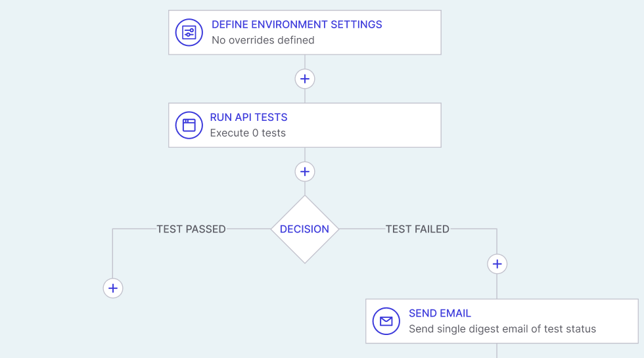Add step below Define Environment Settings
The image size is (644, 358).
[305, 79]
